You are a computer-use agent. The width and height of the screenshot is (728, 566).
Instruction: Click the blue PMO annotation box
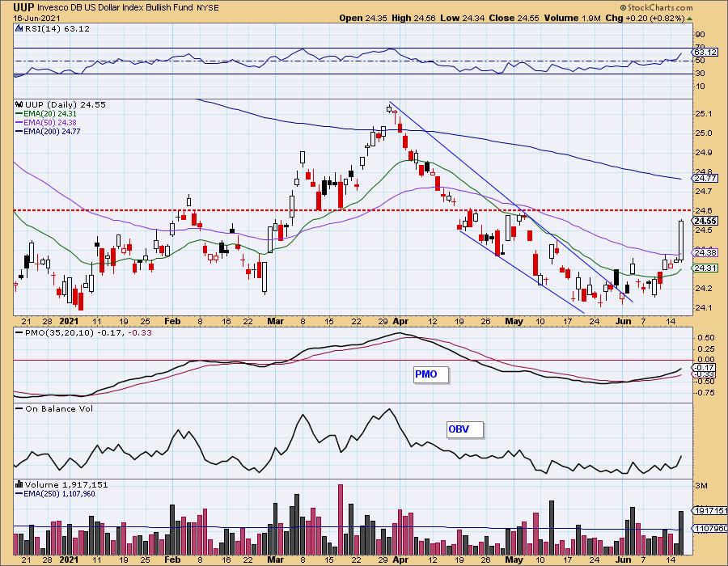pyautogui.click(x=431, y=374)
